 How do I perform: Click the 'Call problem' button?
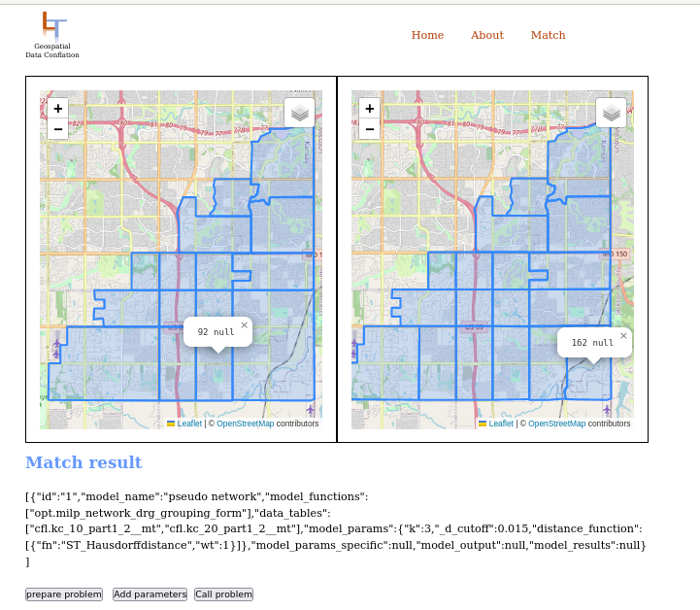(223, 594)
